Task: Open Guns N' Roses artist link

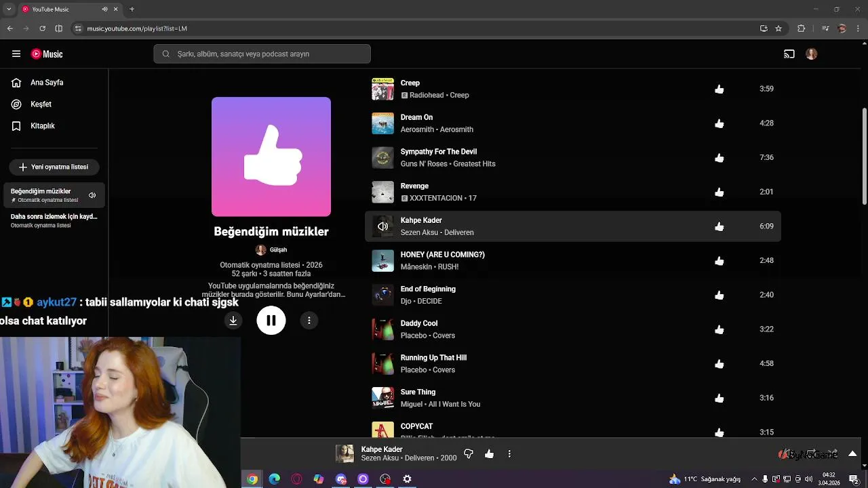Action: (x=424, y=164)
